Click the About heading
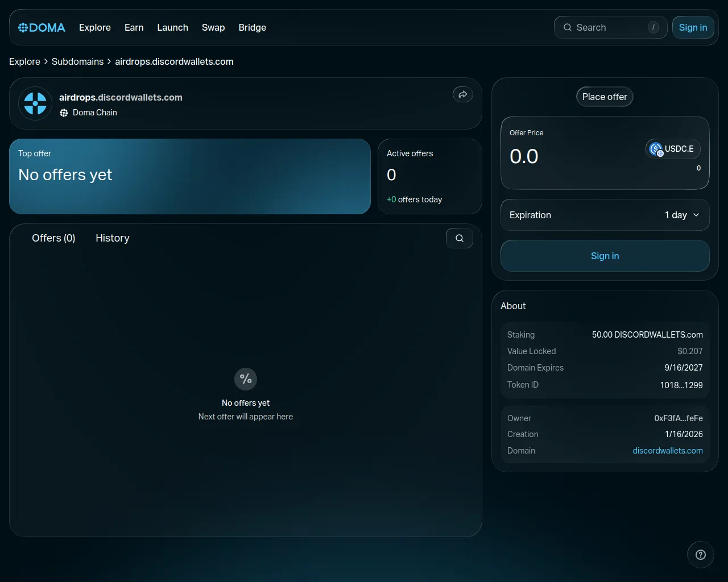728x582 pixels. pos(513,306)
